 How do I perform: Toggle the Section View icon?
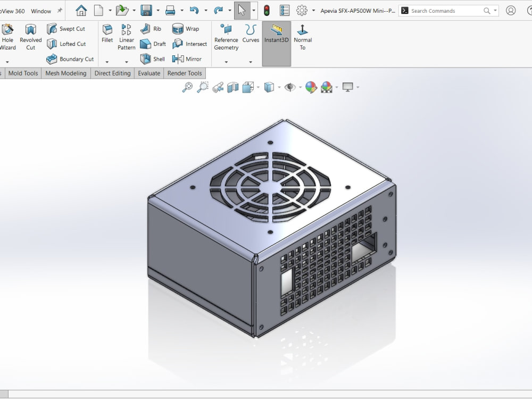point(233,88)
